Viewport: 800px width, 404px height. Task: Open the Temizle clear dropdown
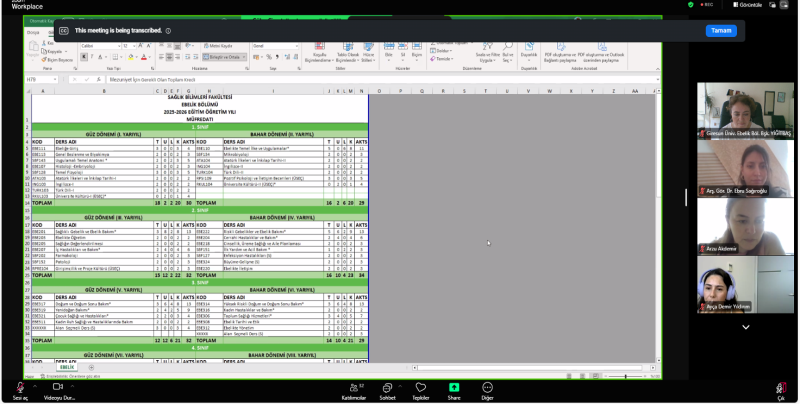coord(442,59)
